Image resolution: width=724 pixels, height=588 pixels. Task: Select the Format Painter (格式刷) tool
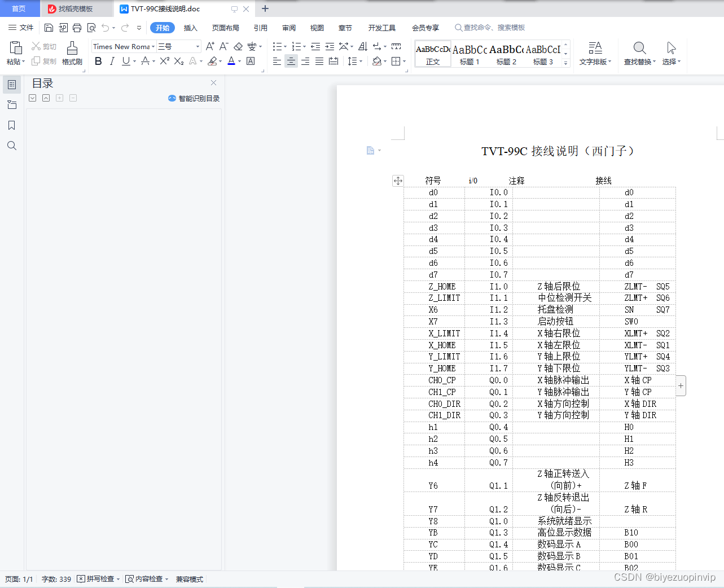tap(72, 54)
